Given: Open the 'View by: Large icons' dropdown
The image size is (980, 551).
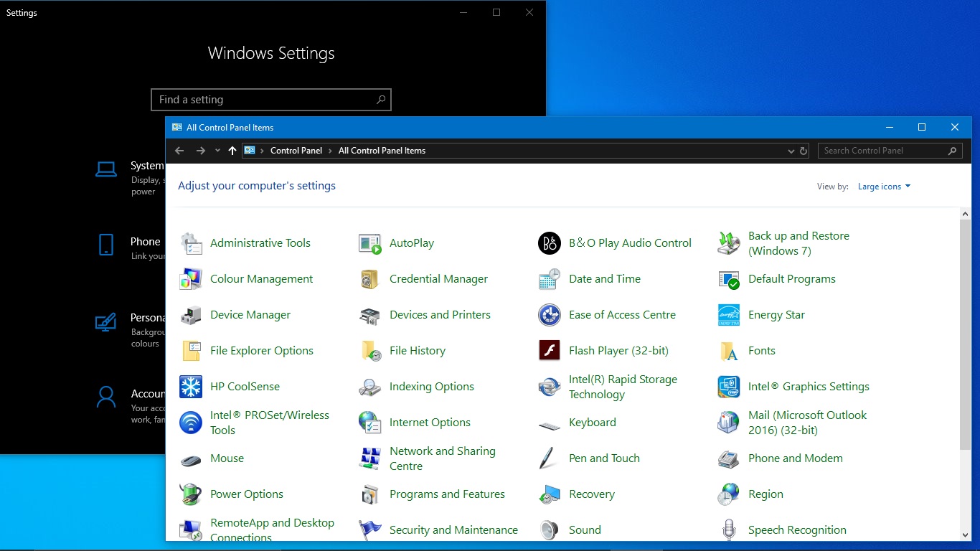Looking at the screenshot, I should point(883,186).
